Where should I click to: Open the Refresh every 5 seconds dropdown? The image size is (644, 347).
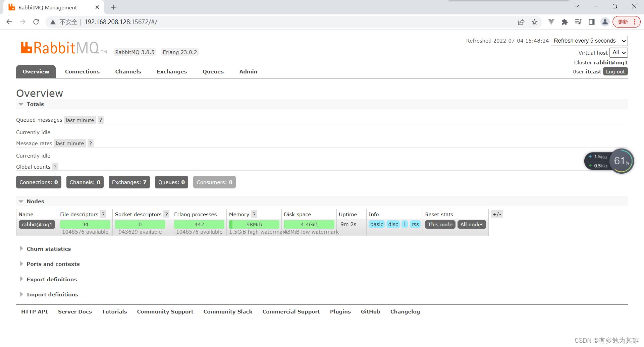(x=589, y=41)
